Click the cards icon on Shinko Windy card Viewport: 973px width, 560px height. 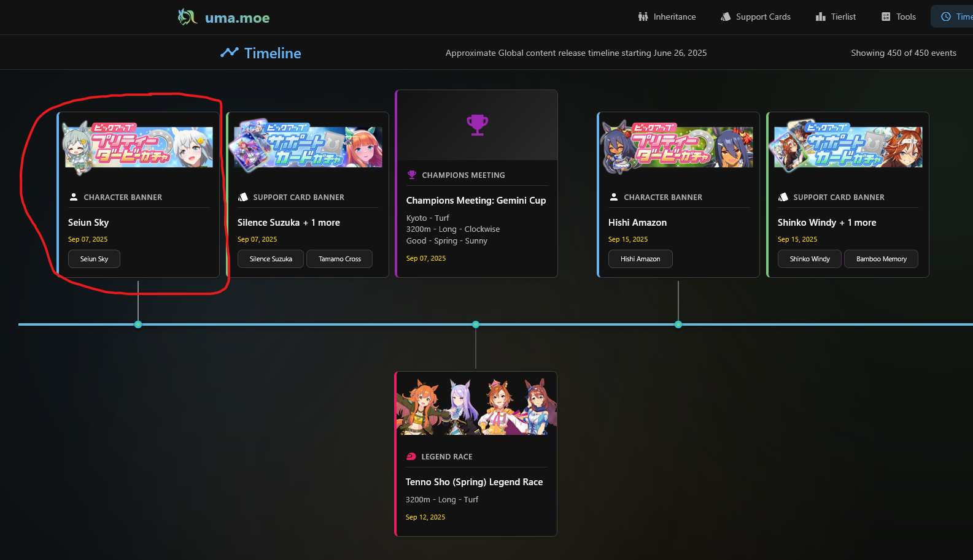(783, 197)
